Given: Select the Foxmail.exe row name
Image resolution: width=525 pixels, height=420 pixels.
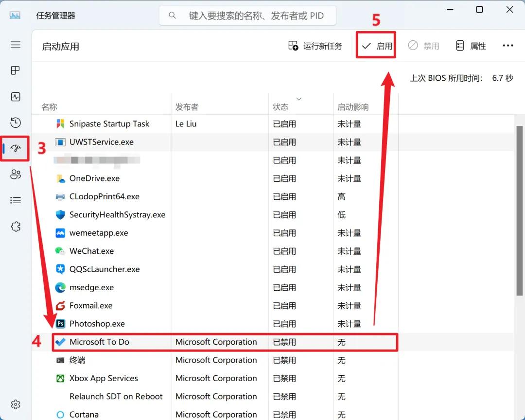Looking at the screenshot, I should tap(91, 305).
